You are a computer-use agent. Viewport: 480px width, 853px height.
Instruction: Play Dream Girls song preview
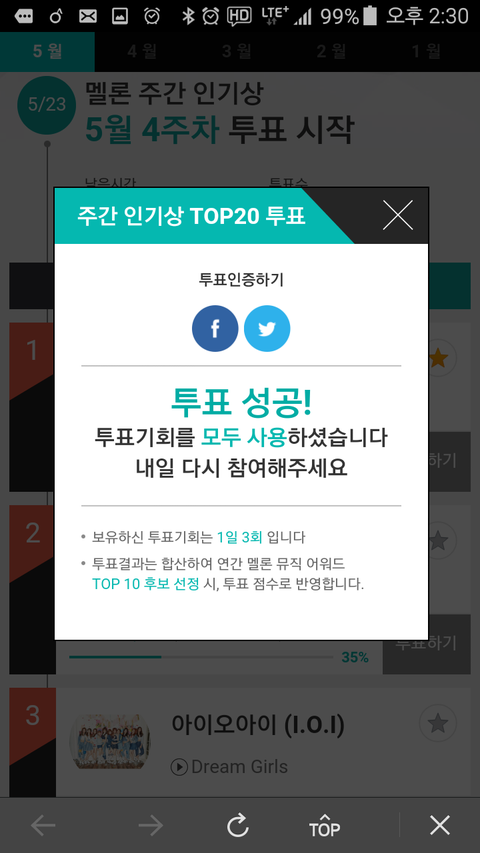click(179, 767)
